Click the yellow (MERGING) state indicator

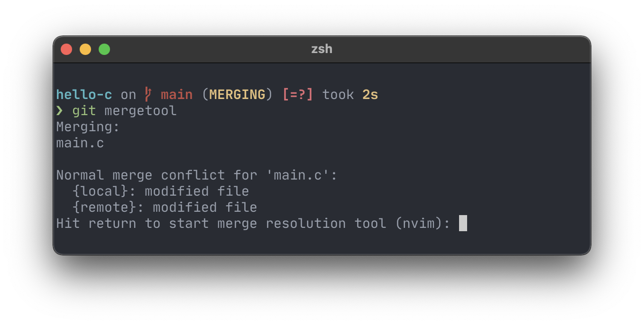pos(237,94)
